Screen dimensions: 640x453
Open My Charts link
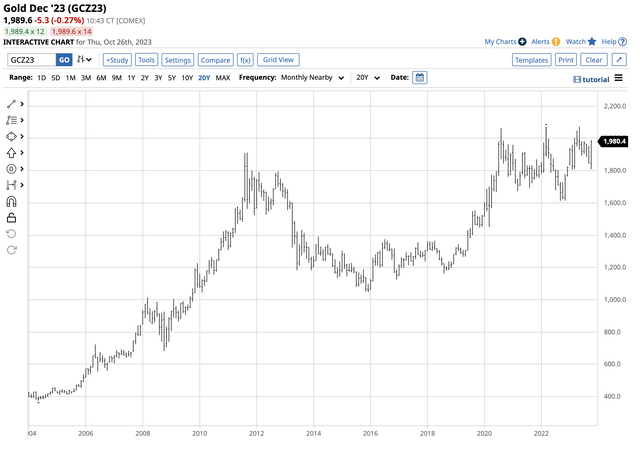click(500, 42)
